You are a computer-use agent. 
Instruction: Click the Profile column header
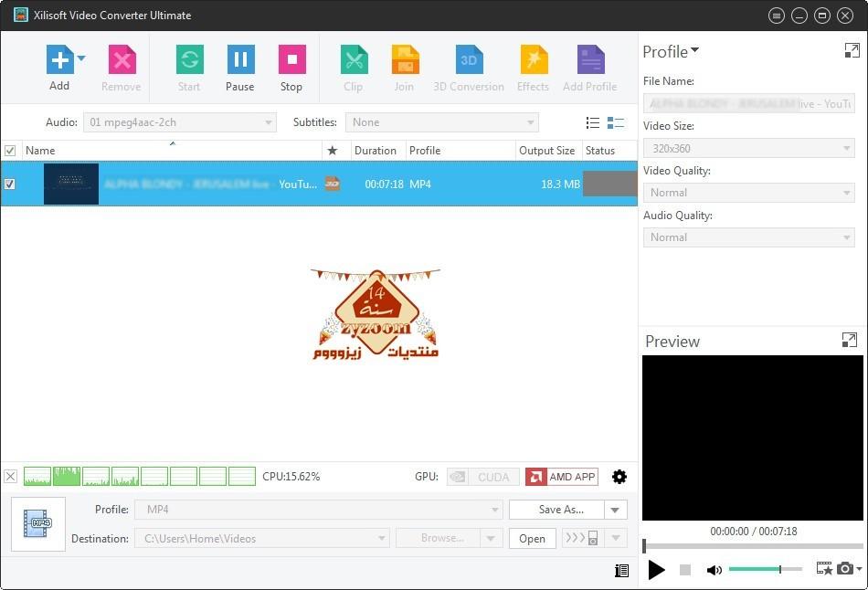point(460,151)
